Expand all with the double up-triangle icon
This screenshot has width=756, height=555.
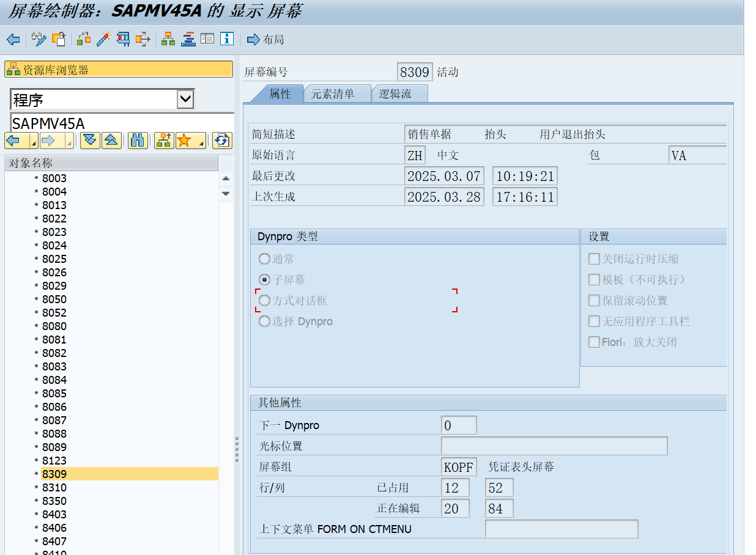[111, 141]
